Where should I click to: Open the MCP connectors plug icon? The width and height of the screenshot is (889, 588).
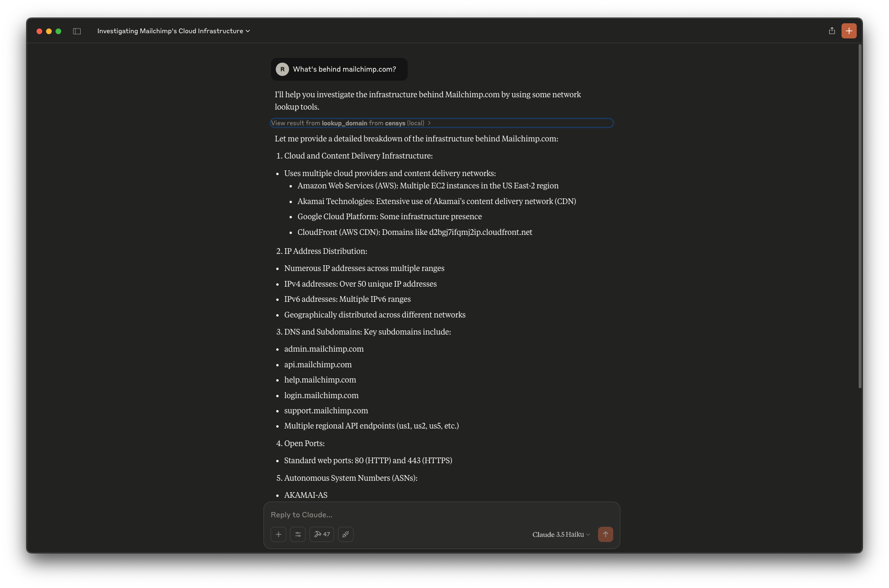346,534
